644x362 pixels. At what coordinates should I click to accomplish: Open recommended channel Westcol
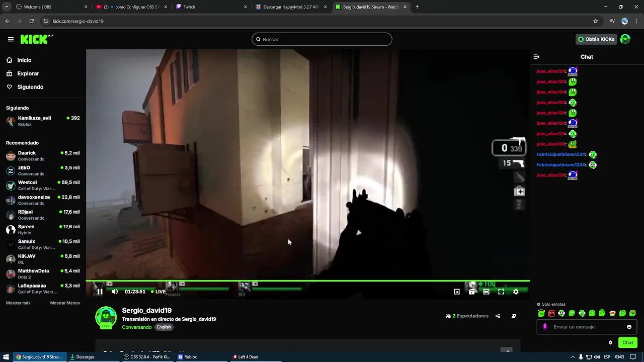click(x=43, y=186)
